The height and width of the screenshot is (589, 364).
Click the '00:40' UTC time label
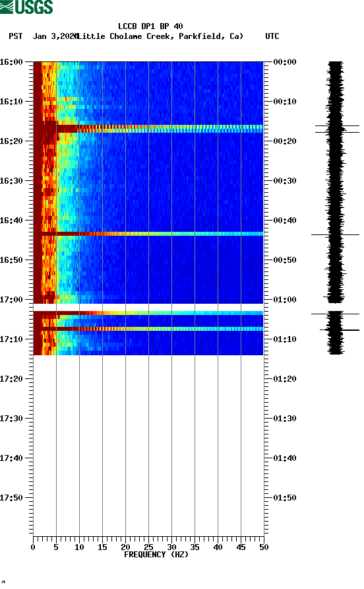point(285,220)
